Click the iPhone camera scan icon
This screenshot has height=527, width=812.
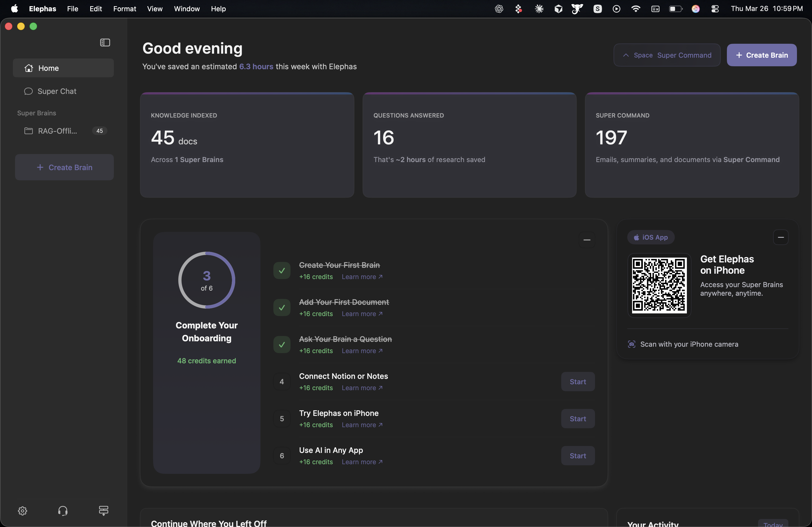tap(631, 344)
